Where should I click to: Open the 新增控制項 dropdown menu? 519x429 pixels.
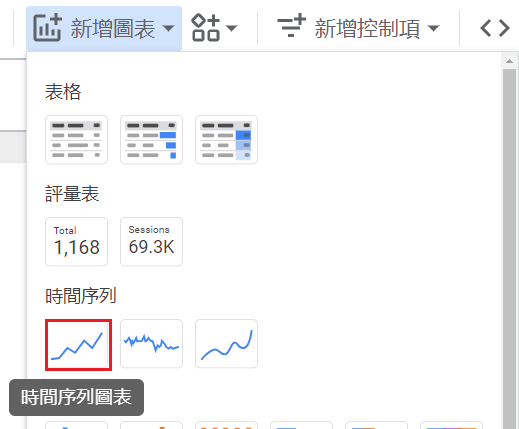[358, 28]
